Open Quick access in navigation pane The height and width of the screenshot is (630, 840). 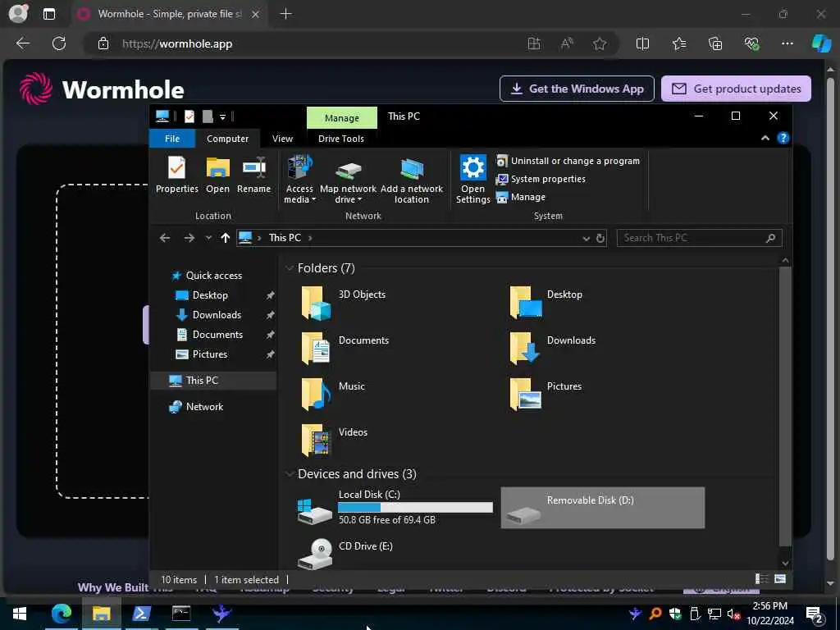214,276
